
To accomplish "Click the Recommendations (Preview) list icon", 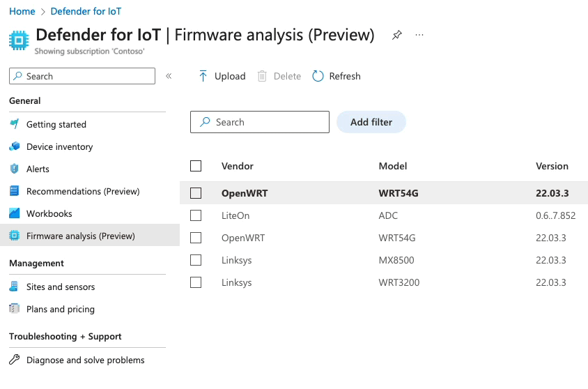I will tap(14, 191).
